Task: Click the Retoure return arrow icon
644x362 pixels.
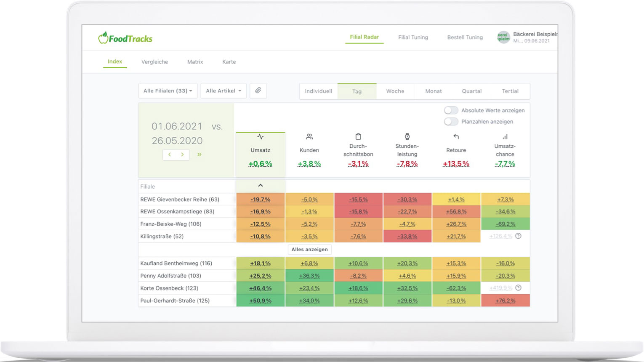Action: pyautogui.click(x=456, y=137)
